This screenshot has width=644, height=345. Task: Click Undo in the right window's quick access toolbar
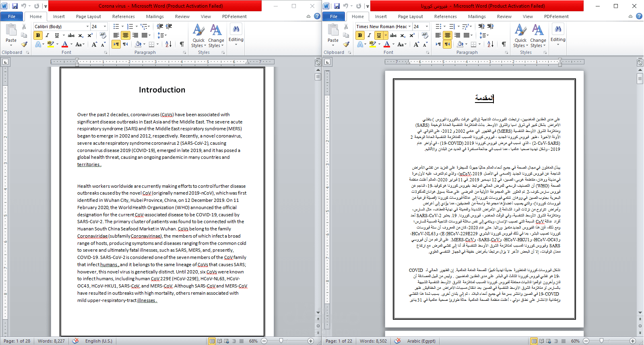click(345, 6)
